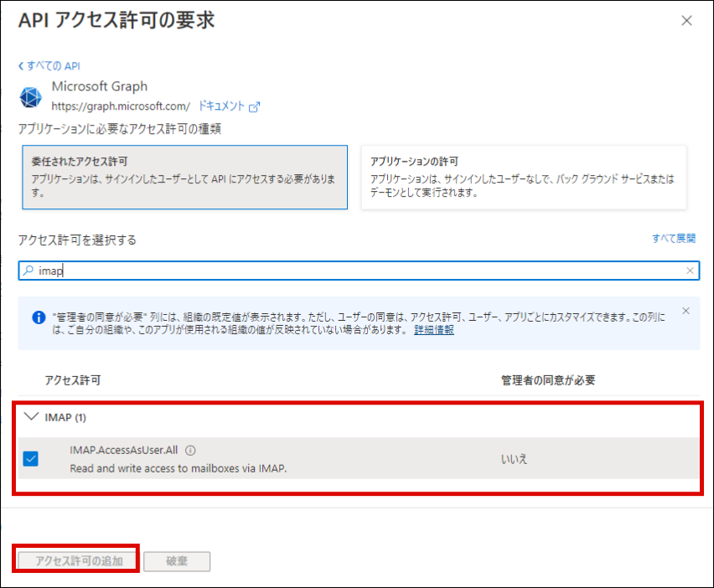Click アクセス許可の追加 button
This screenshot has height=588, width=714.
tap(77, 561)
